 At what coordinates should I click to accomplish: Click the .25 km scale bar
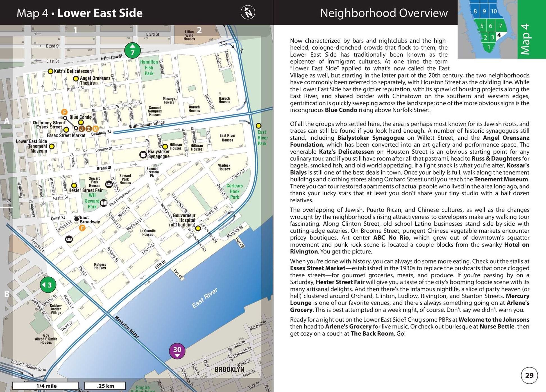coord(105,386)
